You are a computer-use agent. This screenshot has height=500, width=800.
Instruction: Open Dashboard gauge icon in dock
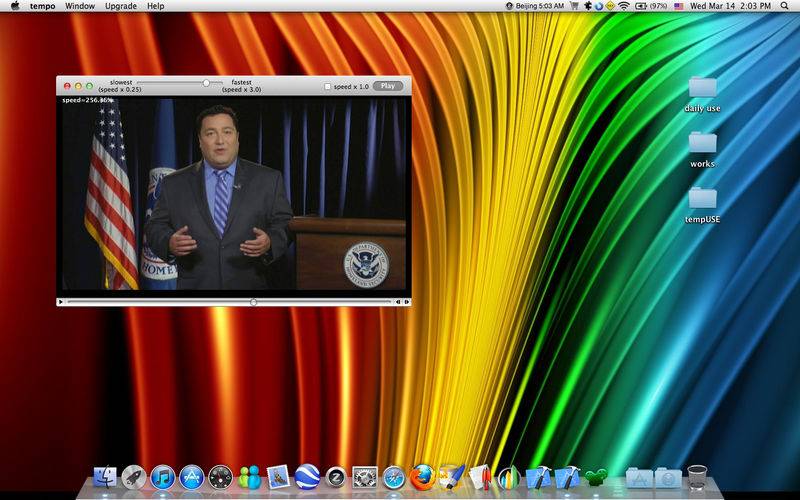coord(220,478)
